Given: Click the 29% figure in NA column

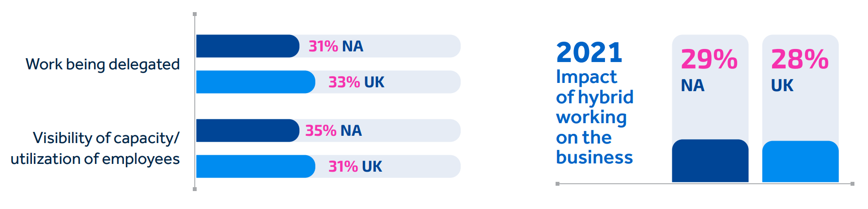Looking at the screenshot, I should [709, 59].
